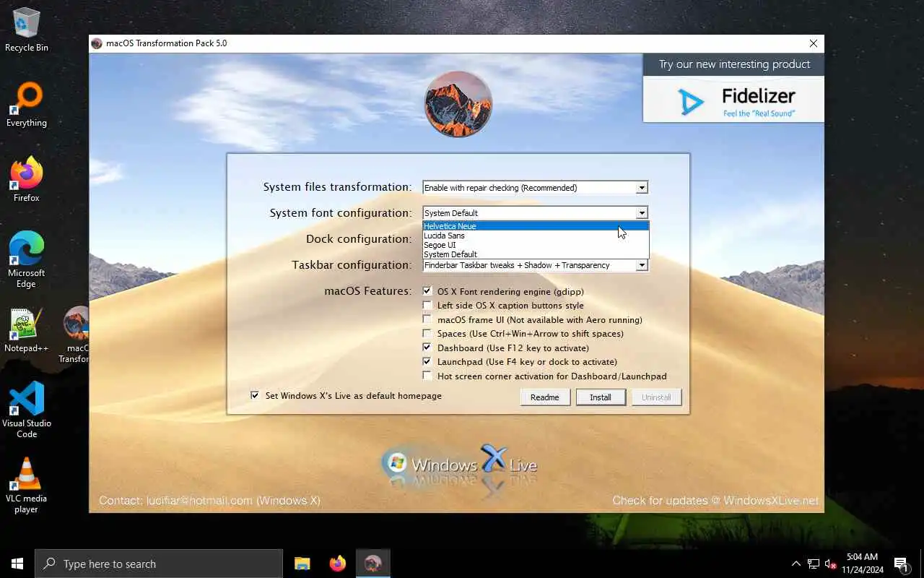Click 'Try our new interesting product' text
The width and height of the screenshot is (924, 578).
pos(734,64)
